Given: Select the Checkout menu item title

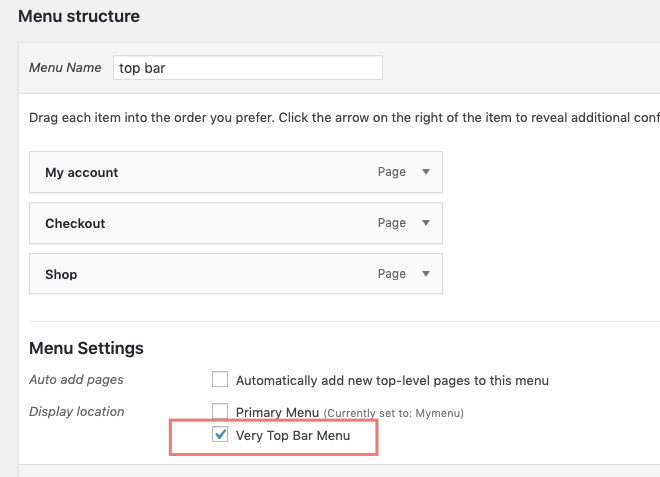Looking at the screenshot, I should tap(75, 223).
